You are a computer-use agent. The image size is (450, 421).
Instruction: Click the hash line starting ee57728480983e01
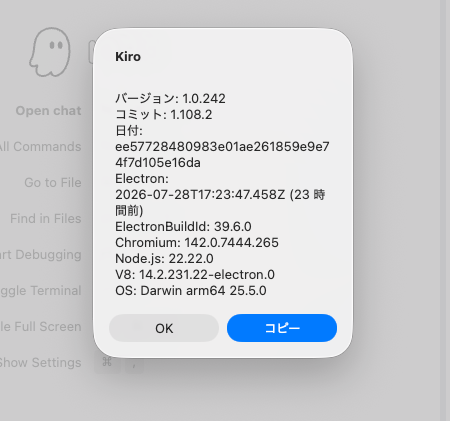tap(222, 147)
